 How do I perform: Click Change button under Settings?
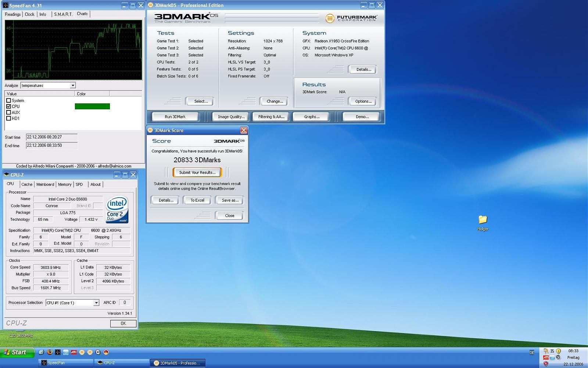pyautogui.click(x=275, y=101)
